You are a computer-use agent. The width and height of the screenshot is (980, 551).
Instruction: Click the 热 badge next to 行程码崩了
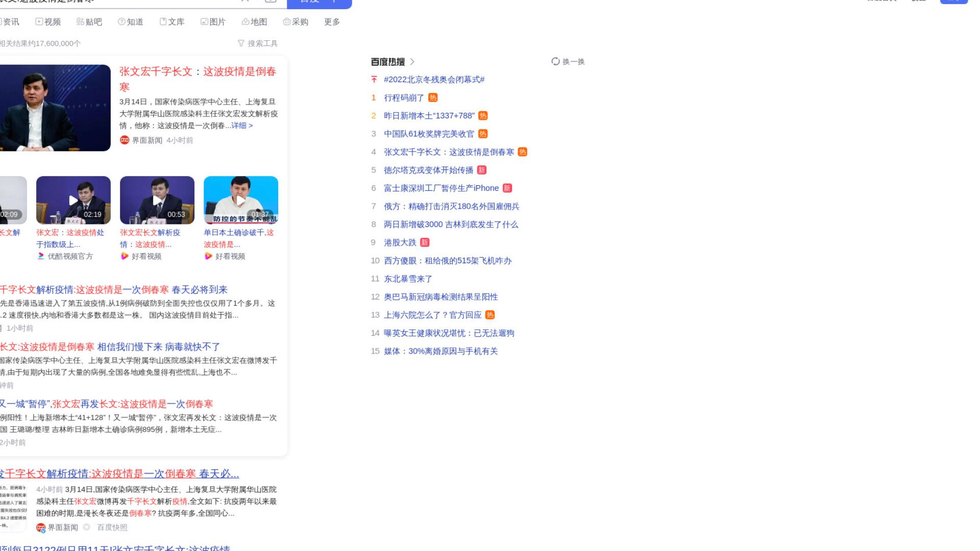[433, 98]
